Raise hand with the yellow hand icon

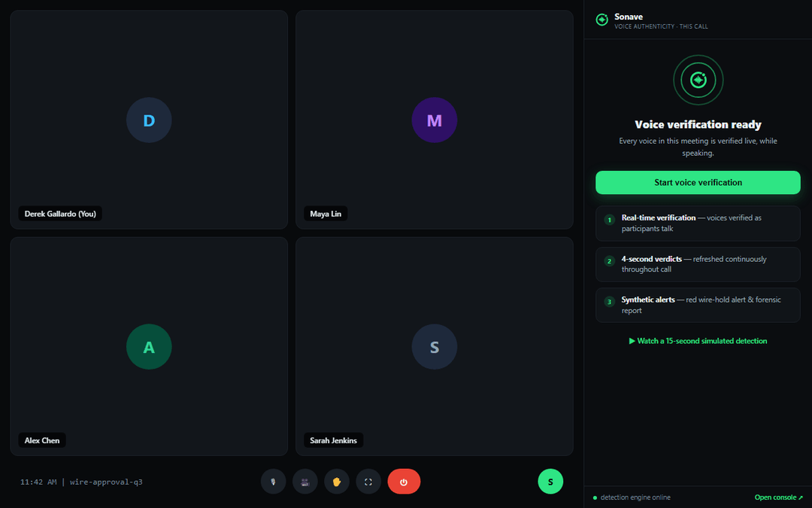pos(337,482)
